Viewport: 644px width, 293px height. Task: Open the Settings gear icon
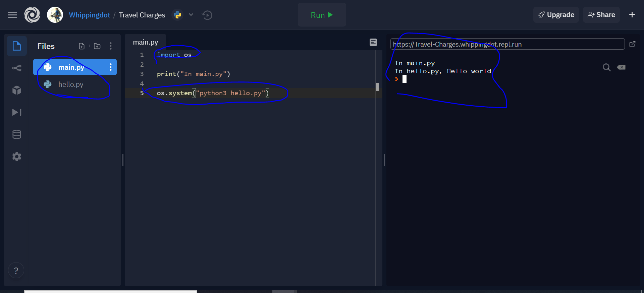[x=17, y=157]
